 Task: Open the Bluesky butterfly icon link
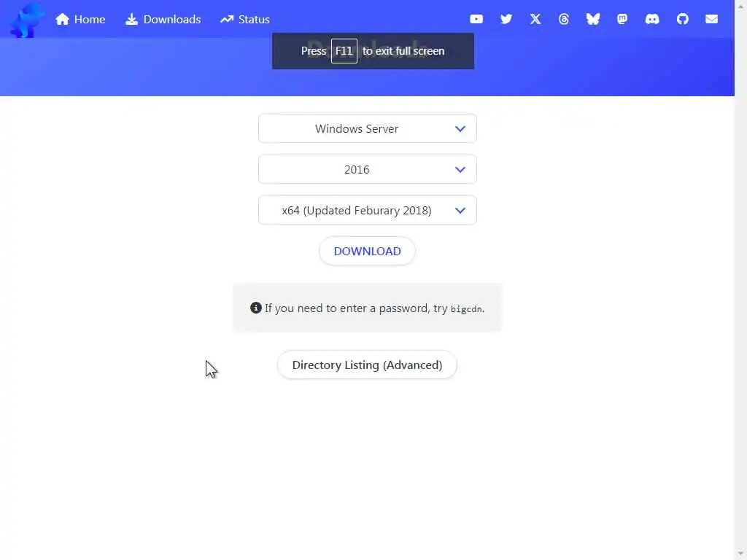coord(592,19)
